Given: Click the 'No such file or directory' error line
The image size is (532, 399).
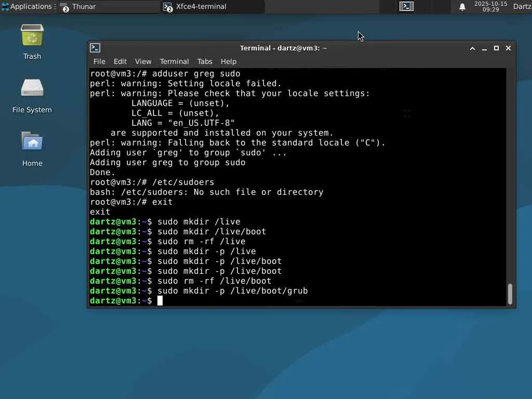Looking at the screenshot, I should click(x=207, y=192).
